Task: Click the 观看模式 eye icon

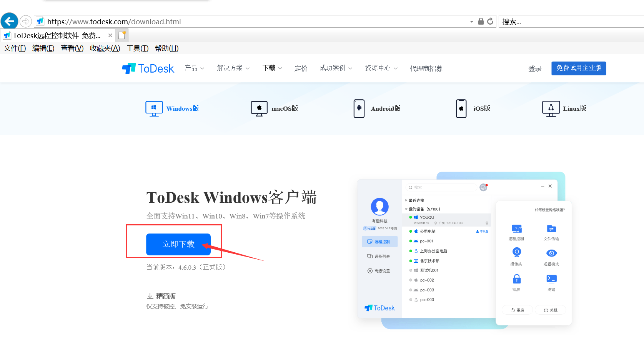Action: (x=551, y=253)
